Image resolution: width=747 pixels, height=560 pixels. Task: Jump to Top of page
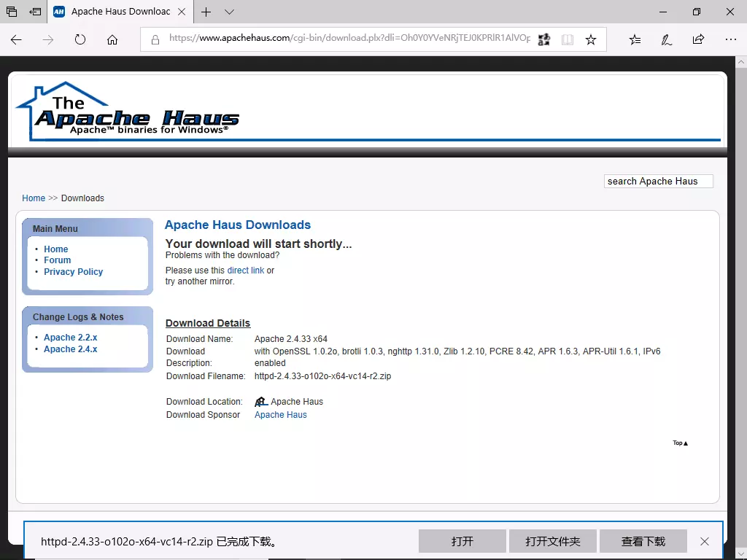coord(681,443)
